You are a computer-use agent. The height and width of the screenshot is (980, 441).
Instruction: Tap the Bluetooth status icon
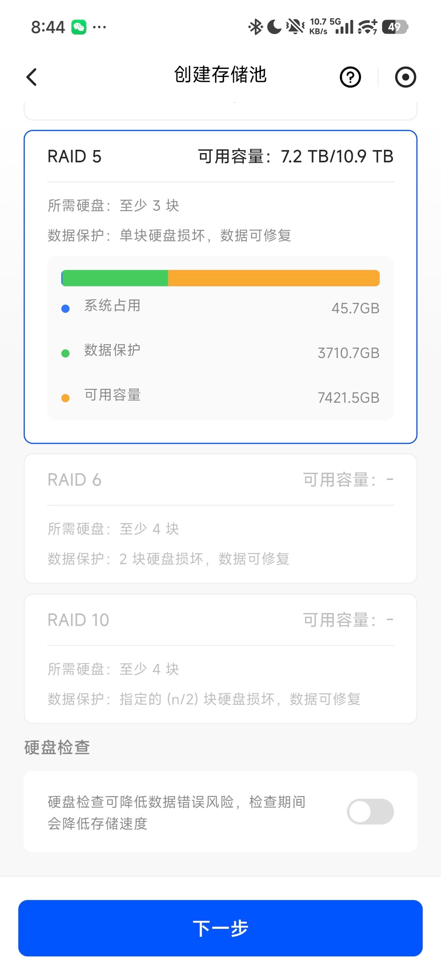pos(255,27)
